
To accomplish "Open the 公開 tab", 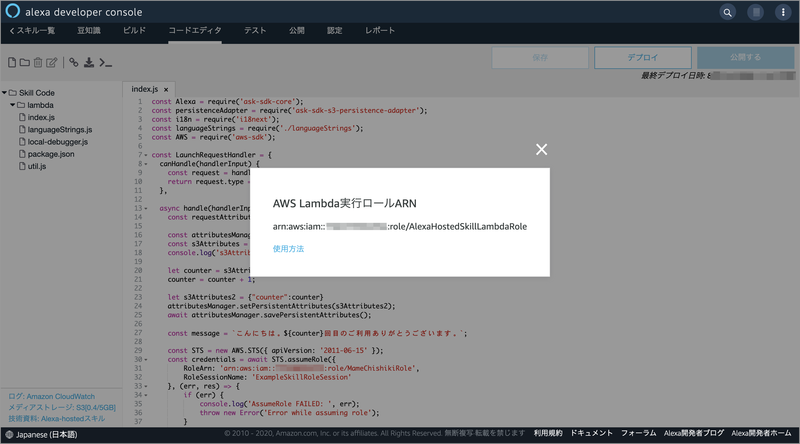I will [296, 31].
